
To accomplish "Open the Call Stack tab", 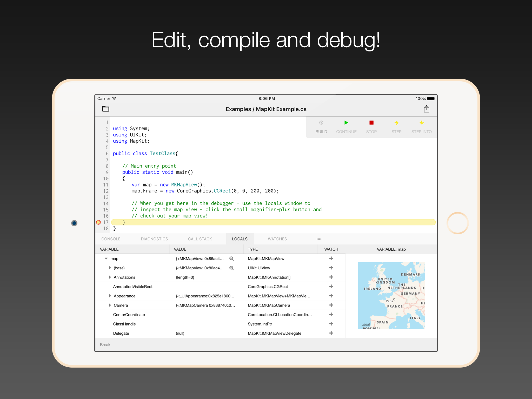I will (200, 239).
